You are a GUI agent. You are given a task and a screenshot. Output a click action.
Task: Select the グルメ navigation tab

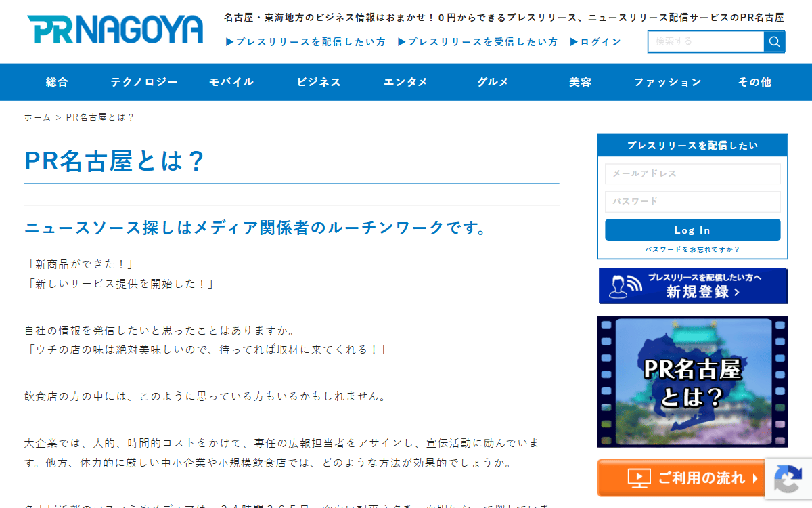point(493,82)
